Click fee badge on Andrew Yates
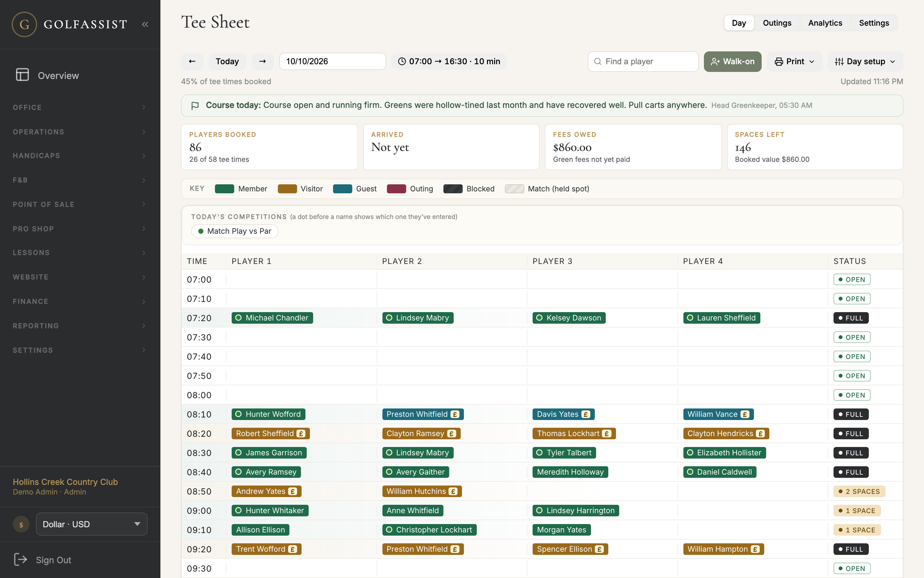 (293, 492)
